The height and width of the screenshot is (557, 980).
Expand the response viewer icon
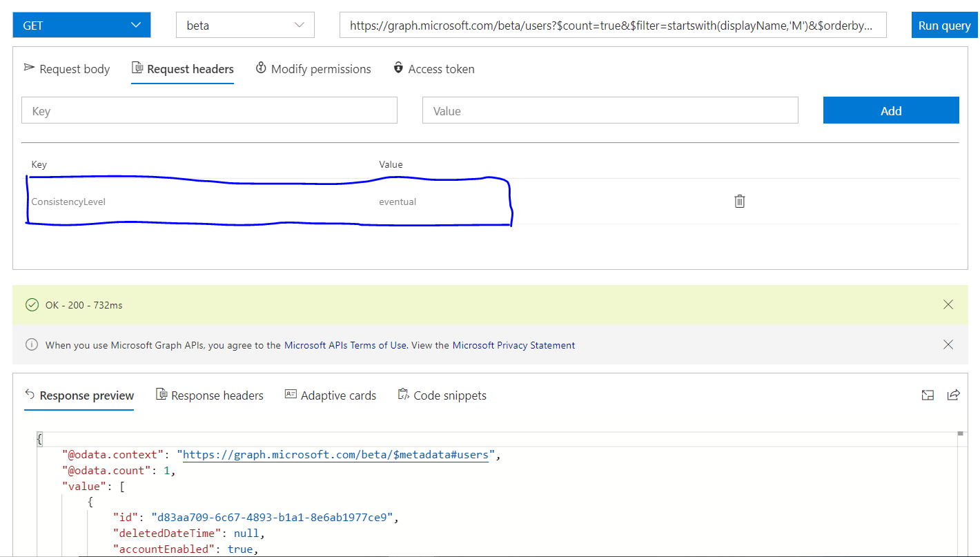928,395
